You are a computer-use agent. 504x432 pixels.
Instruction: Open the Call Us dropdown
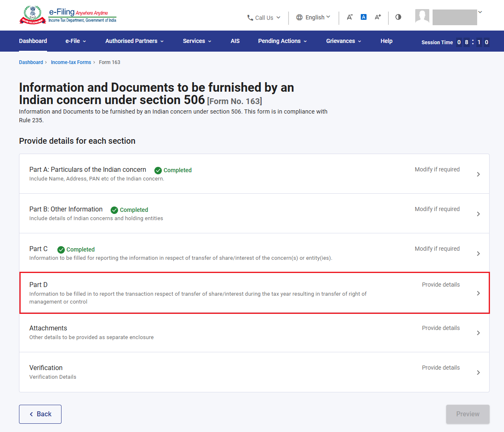pyautogui.click(x=264, y=17)
